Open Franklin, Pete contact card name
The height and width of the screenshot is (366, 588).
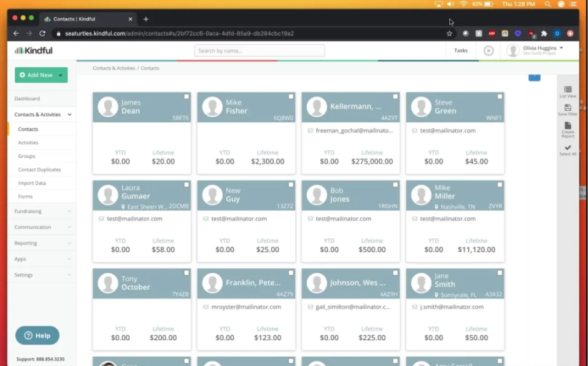(253, 282)
